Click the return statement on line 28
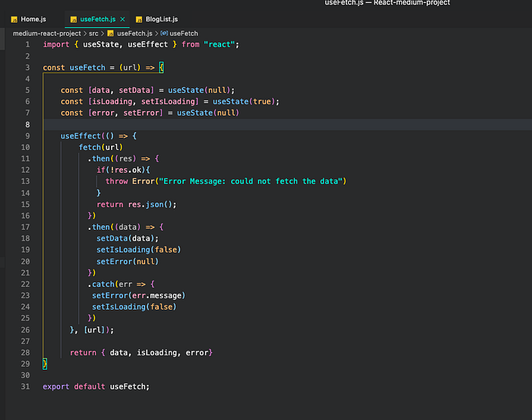This screenshot has width=532, height=420. (141, 353)
